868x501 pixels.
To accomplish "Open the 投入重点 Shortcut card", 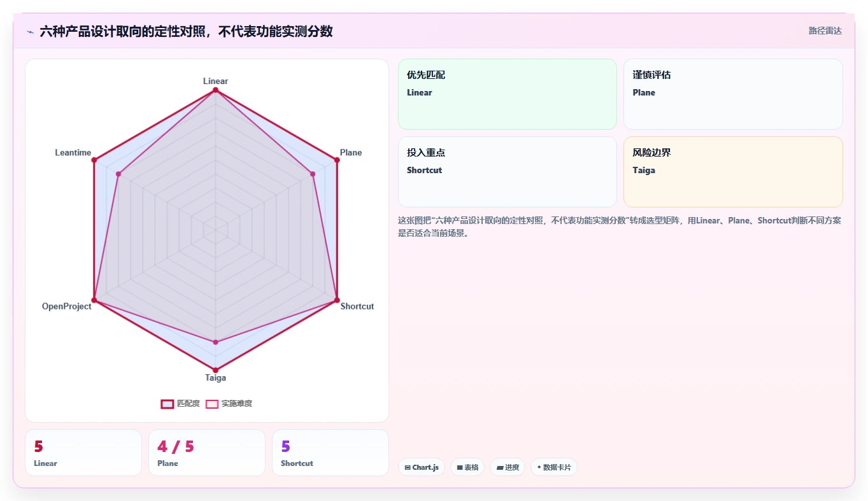I will point(508,172).
